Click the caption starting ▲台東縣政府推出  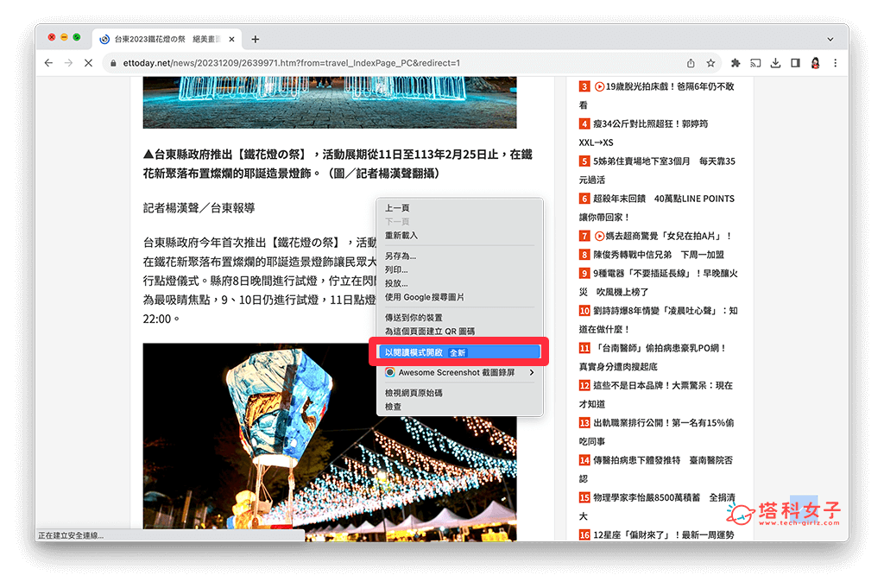coord(338,163)
